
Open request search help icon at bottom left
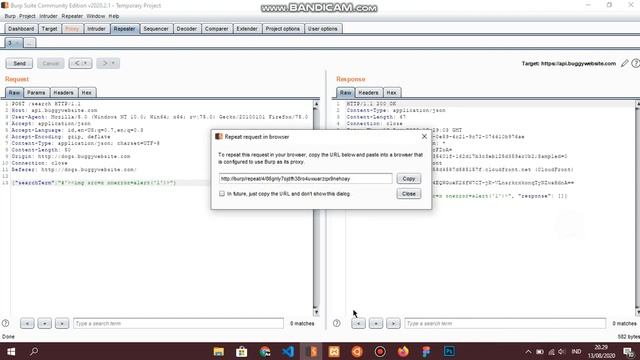coord(5,323)
